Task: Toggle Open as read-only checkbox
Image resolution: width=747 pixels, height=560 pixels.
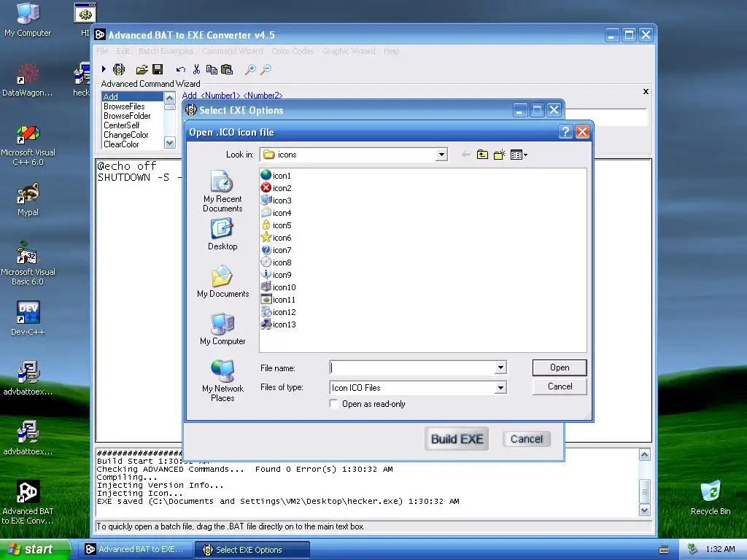Action: pos(334,404)
